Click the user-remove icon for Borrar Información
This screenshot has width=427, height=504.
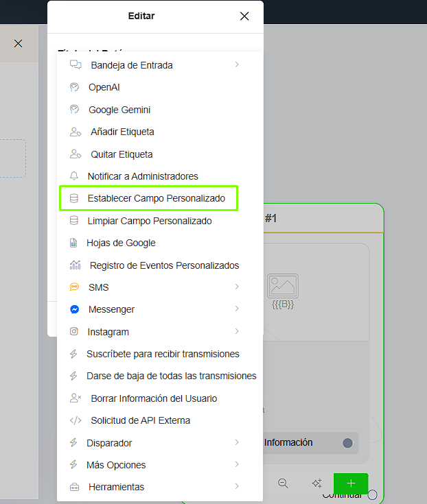point(76,398)
